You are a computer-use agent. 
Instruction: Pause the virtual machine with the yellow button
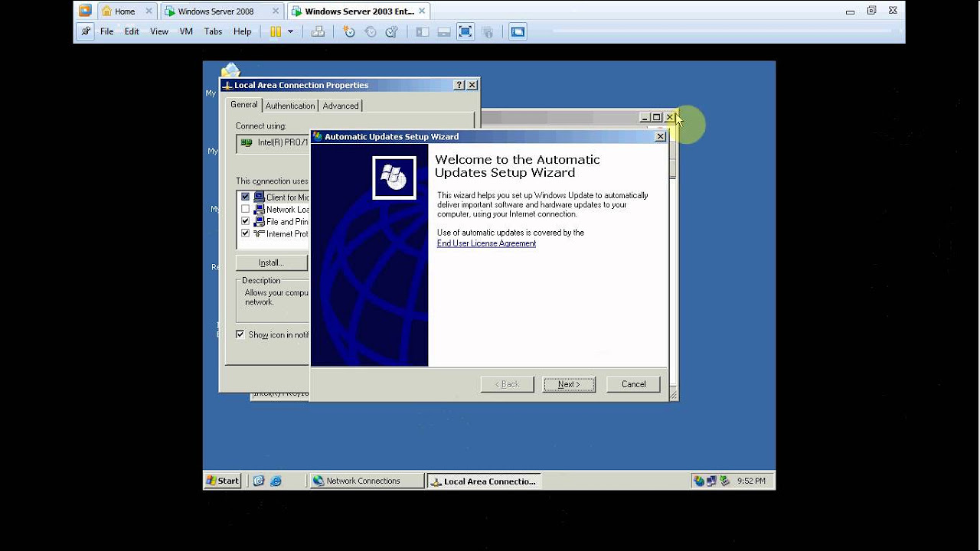[x=276, y=31]
